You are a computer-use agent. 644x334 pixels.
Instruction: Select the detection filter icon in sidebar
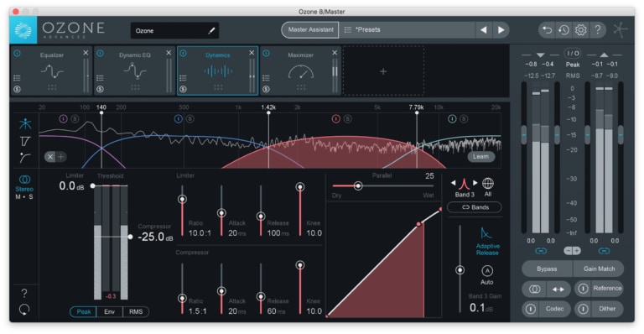[24, 141]
